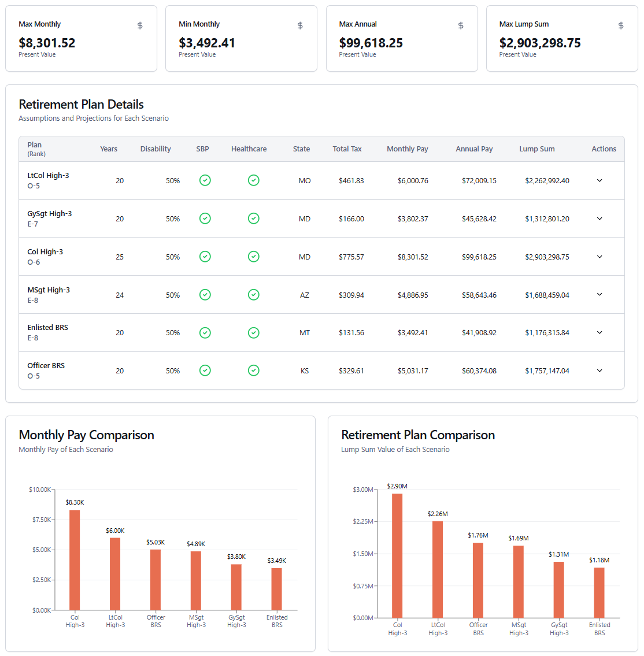644x656 pixels.
Task: Click LtCol High-3 bar in Lump Sum chart
Action: pyautogui.click(x=438, y=569)
